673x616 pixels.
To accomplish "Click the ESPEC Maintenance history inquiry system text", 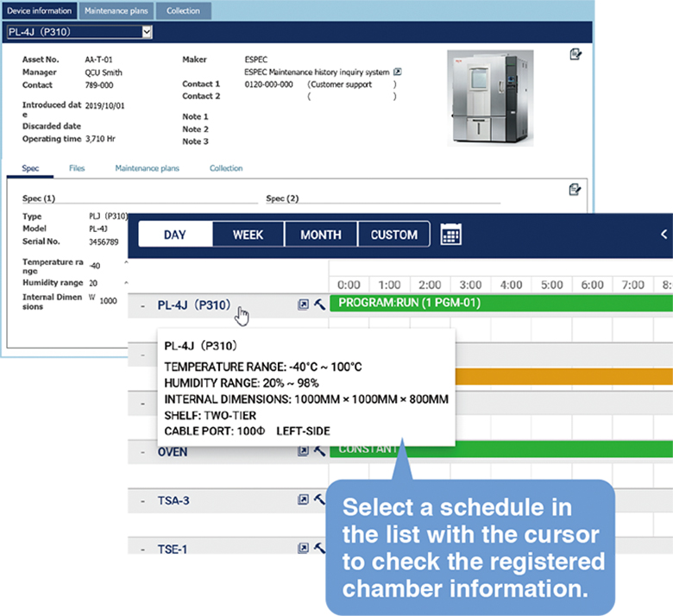I will click(x=317, y=72).
